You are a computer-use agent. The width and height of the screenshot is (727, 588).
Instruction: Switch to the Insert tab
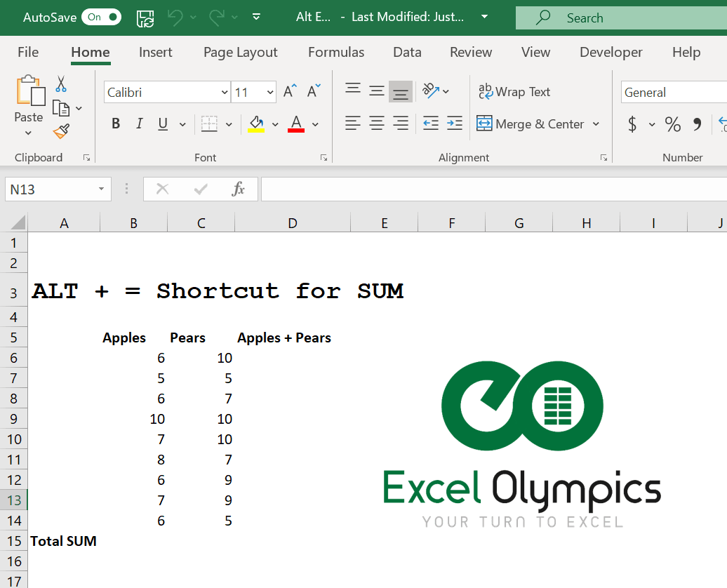pyautogui.click(x=155, y=52)
